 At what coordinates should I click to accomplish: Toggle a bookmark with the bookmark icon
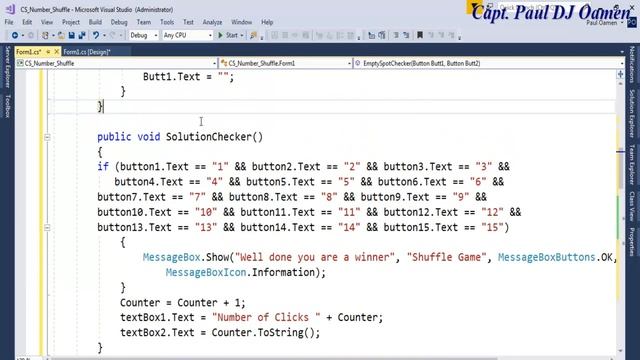tap(420, 36)
